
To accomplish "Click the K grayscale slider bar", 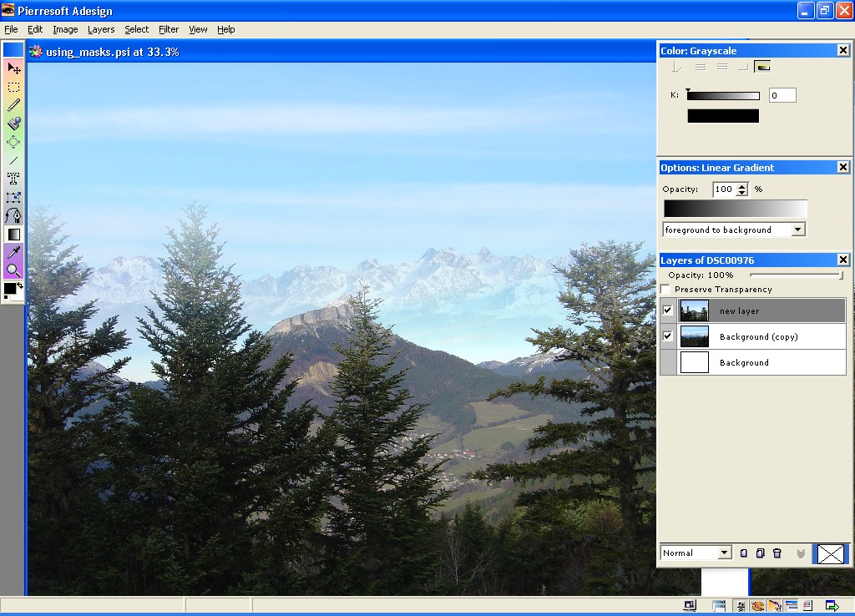I will click(723, 96).
